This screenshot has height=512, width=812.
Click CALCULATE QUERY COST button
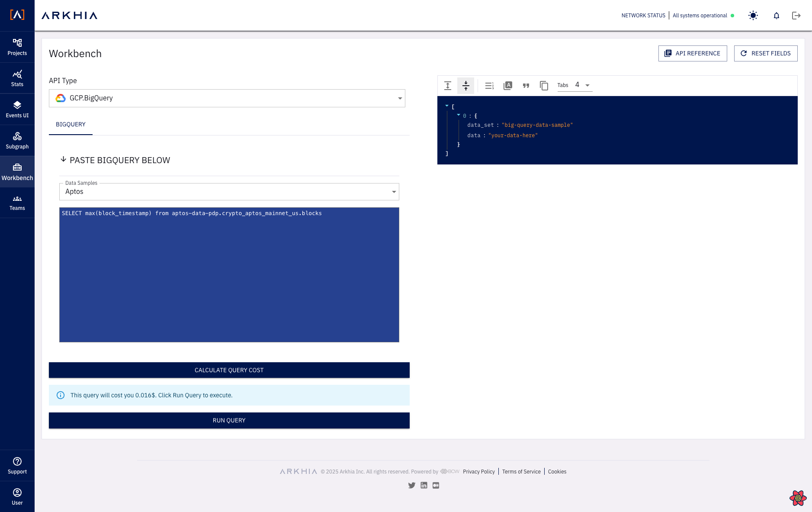[229, 370]
